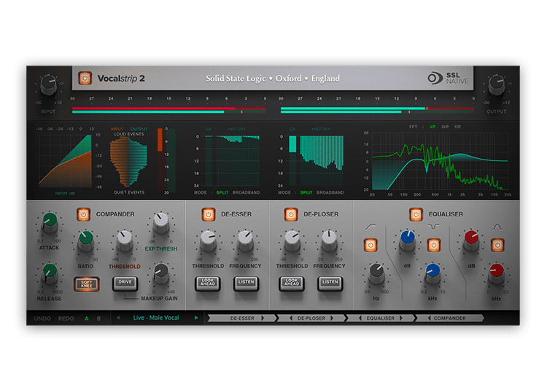The image size is (547, 392).
Task: Disable the Equaliser section power button
Action: pos(416,214)
